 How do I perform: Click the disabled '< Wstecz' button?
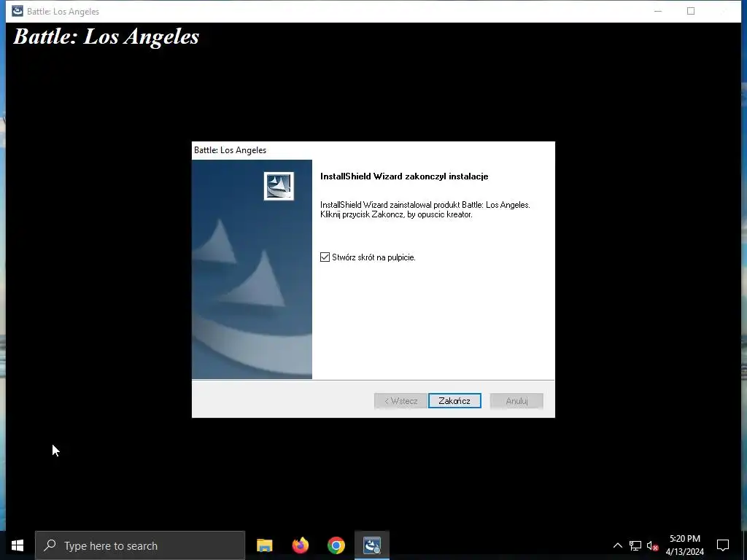point(400,401)
